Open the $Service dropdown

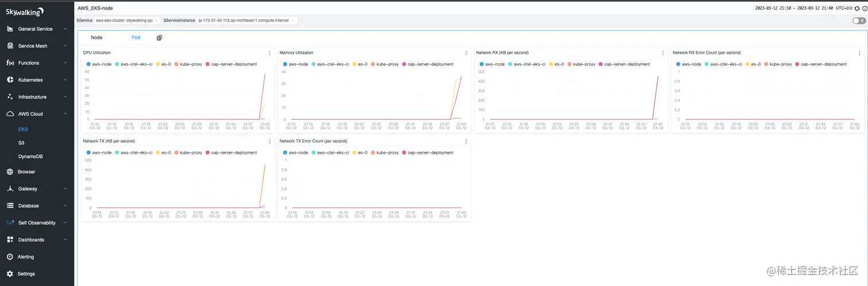click(x=127, y=21)
